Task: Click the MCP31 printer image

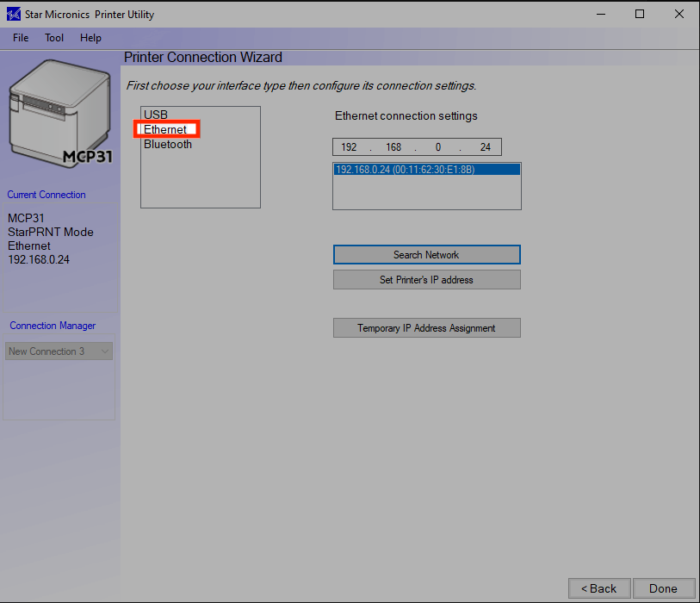Action: 59,112
